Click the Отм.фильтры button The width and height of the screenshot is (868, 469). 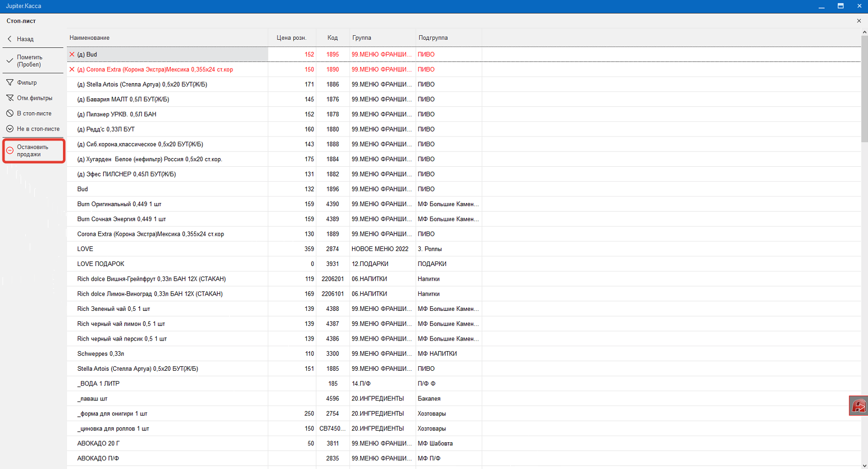[33, 98]
